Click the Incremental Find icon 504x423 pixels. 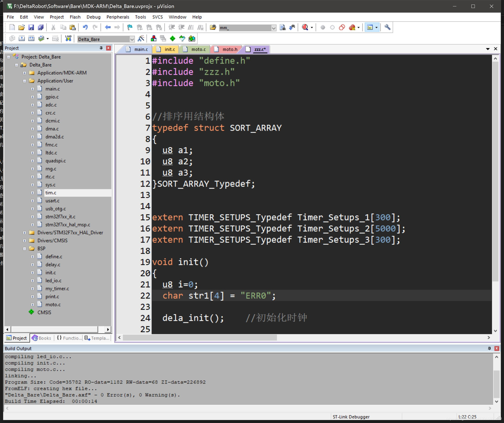[x=292, y=27]
